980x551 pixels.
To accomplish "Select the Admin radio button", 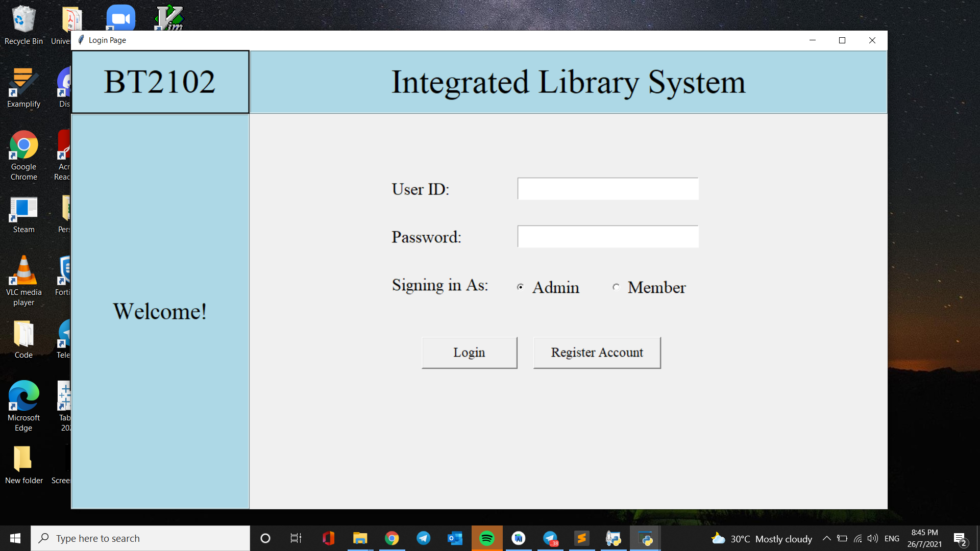I will click(x=521, y=287).
